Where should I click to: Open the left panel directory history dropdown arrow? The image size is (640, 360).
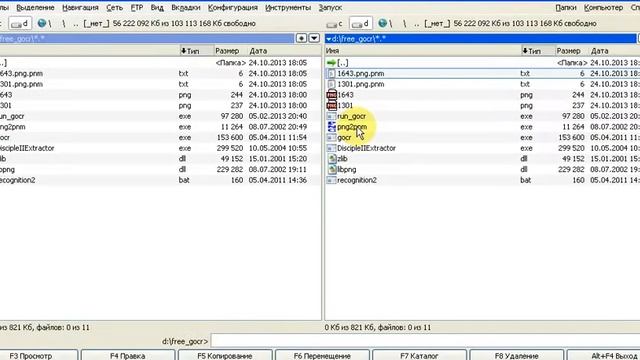(x=314, y=38)
